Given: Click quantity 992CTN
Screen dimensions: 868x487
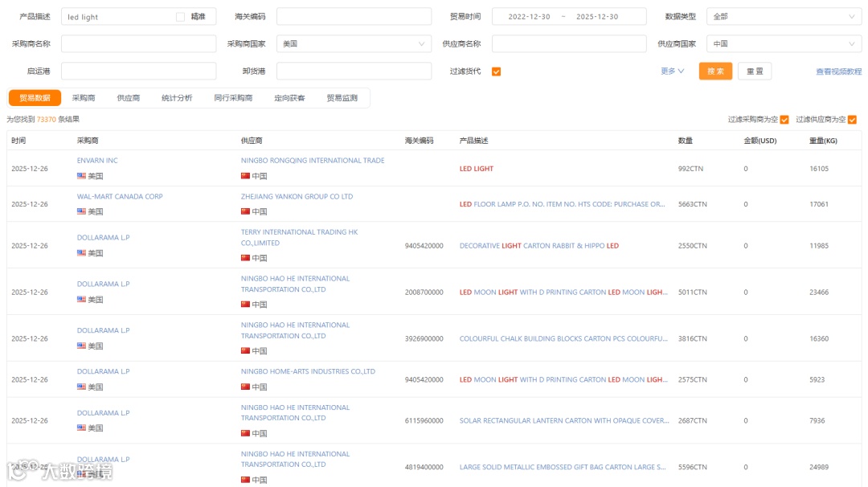Looking at the screenshot, I should (x=690, y=169).
